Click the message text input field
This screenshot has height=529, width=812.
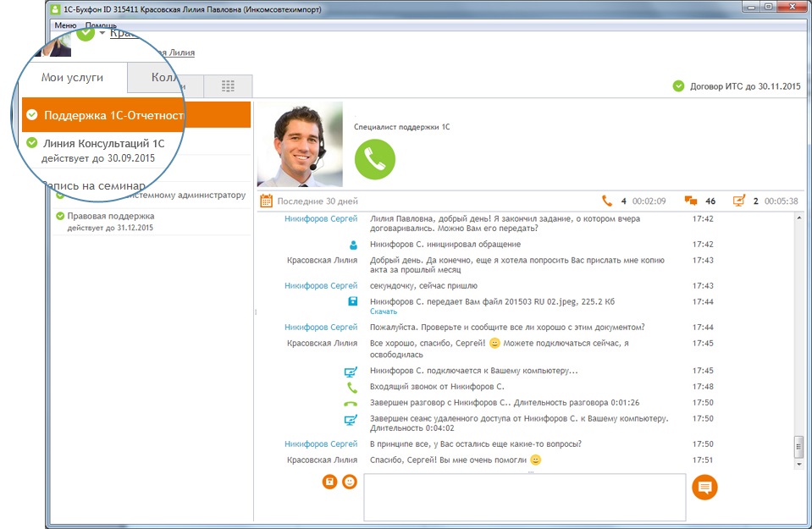coord(525,498)
